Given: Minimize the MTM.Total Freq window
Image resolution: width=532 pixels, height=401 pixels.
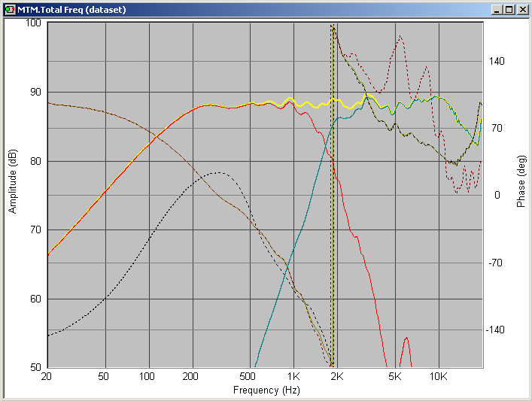Looking at the screenshot, I should [497, 10].
